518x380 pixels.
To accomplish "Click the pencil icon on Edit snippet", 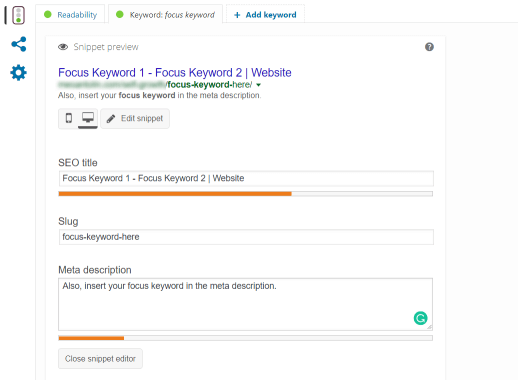I will tap(111, 119).
